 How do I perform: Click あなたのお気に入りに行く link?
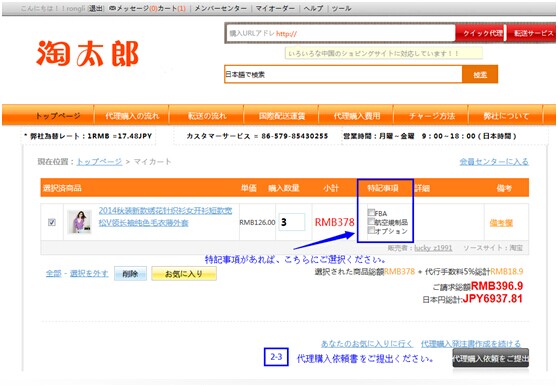pyautogui.click(x=367, y=344)
